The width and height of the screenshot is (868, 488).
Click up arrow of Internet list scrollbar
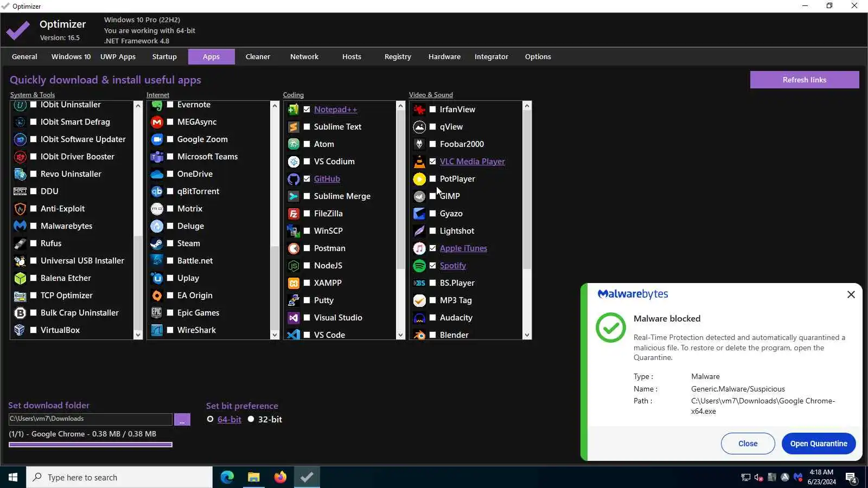click(275, 106)
